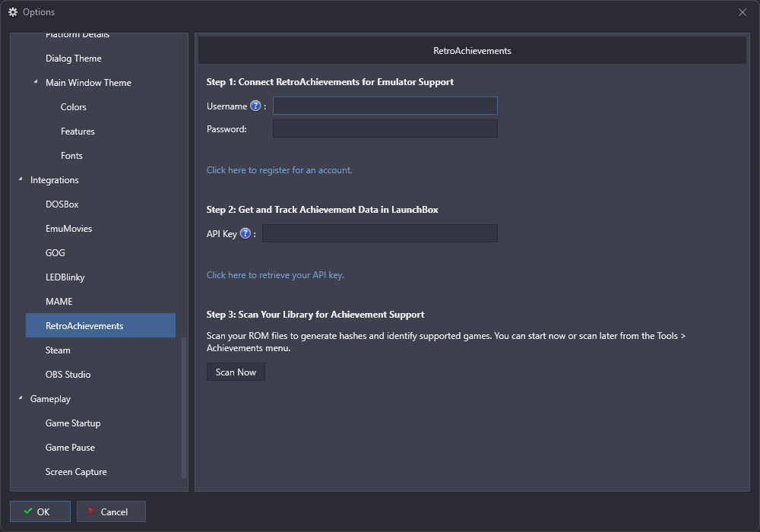Open the register for an account link
The image size is (760, 532).
[x=279, y=170]
